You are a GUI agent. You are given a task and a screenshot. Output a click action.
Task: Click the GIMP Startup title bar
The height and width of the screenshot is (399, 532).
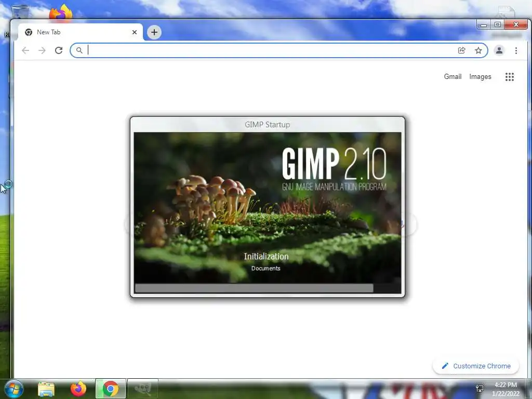pos(268,125)
